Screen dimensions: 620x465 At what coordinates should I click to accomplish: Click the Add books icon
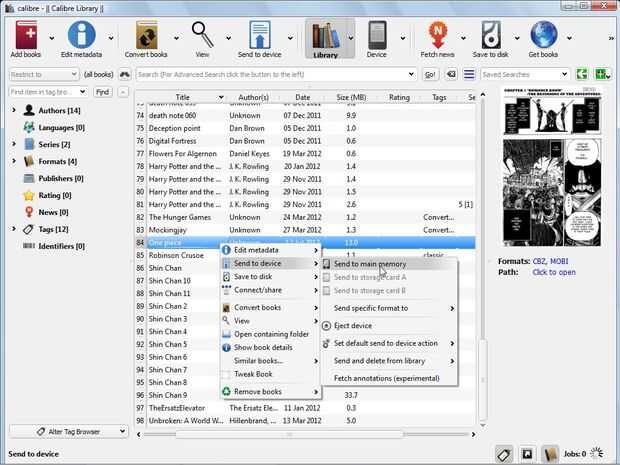[26, 35]
